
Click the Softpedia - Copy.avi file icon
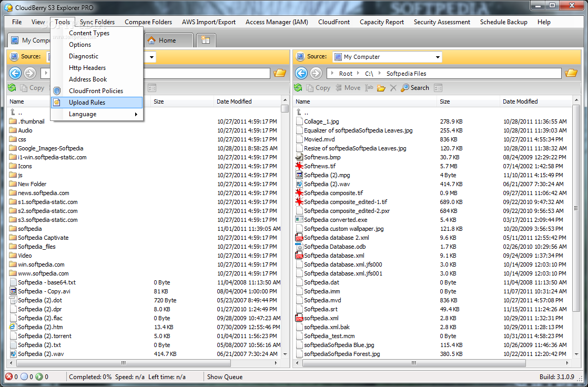(x=13, y=291)
